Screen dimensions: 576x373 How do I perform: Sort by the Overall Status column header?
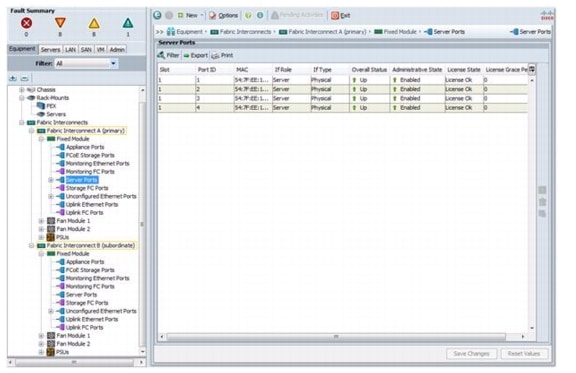point(369,69)
